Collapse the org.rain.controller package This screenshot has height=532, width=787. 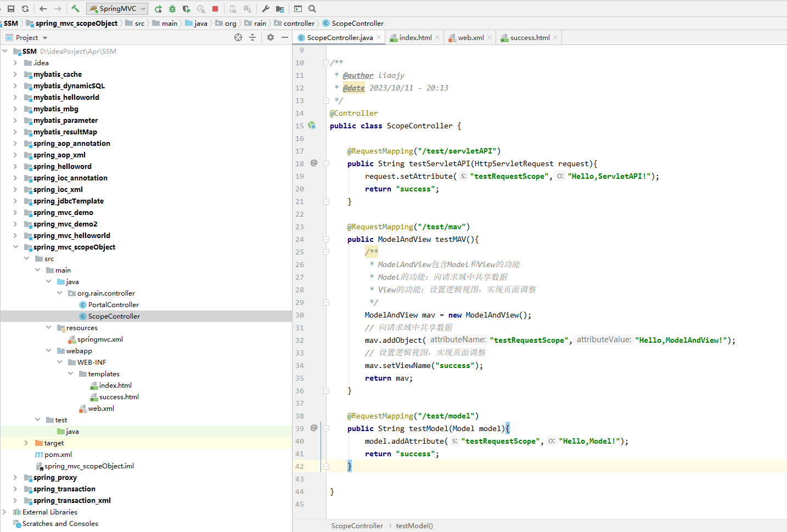tap(59, 293)
